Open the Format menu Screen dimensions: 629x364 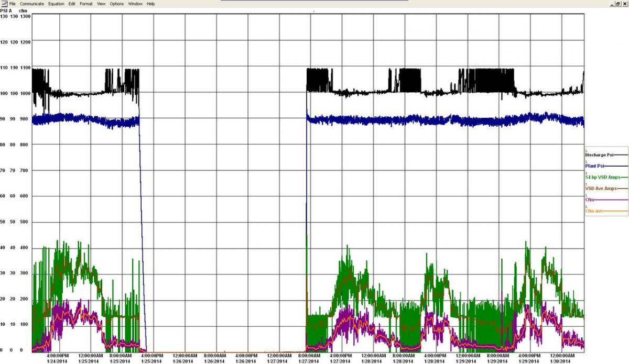[86, 4]
